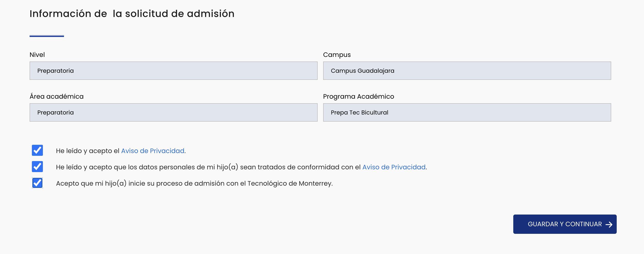Click the Tecnológico de Monterrey admission consent text
The image size is (644, 254).
point(194,184)
